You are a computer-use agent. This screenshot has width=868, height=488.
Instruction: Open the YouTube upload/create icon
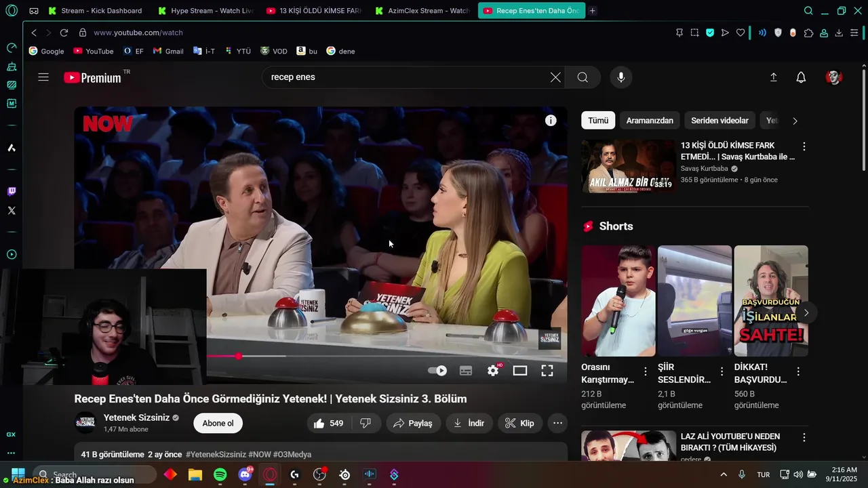(x=773, y=77)
